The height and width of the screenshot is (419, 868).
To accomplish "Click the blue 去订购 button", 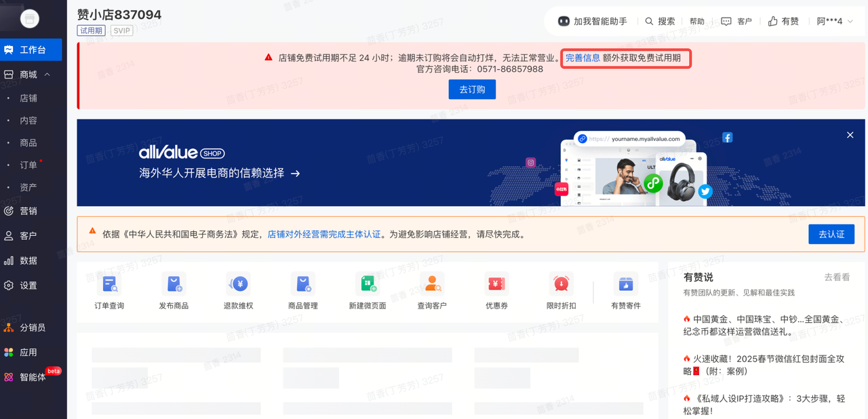I will [x=472, y=89].
